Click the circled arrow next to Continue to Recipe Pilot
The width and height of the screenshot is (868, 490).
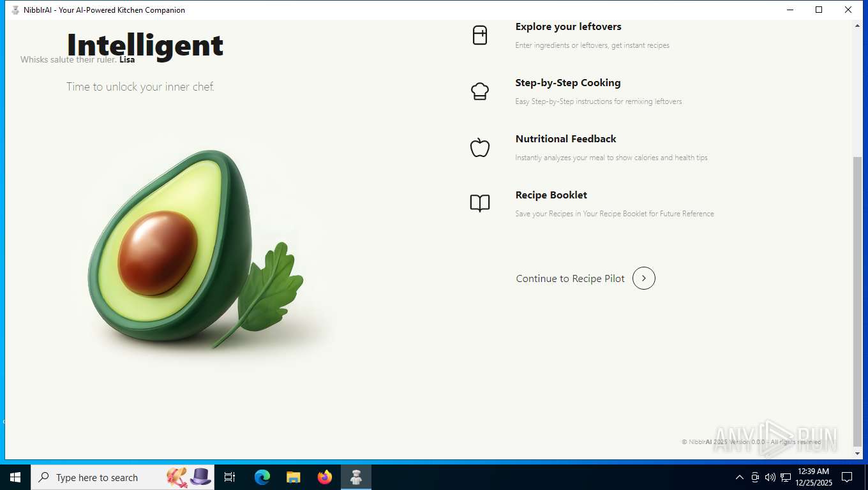pos(644,278)
